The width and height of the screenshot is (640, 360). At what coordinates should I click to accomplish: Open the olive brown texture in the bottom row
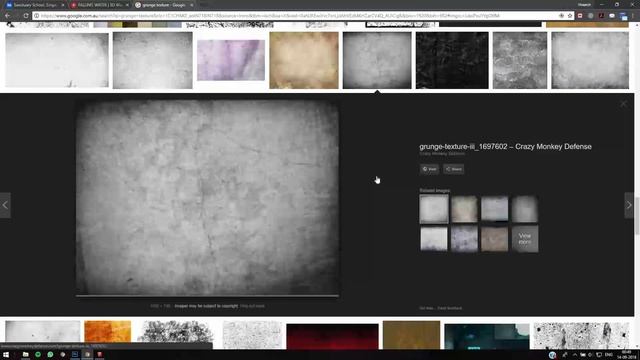click(411, 335)
